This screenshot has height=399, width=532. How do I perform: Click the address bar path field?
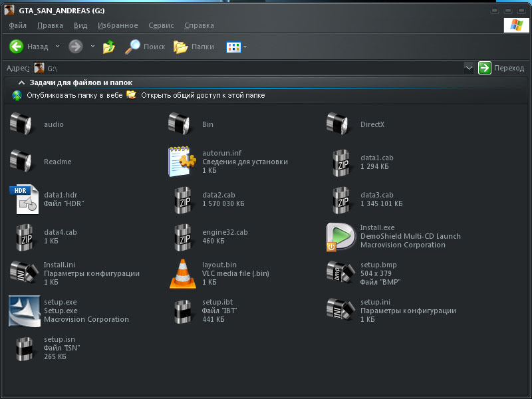click(x=253, y=68)
